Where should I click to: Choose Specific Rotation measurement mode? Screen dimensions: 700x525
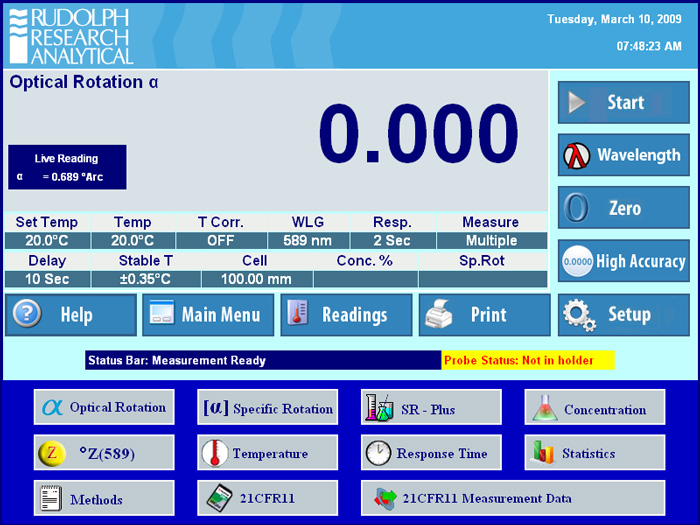pyautogui.click(x=268, y=408)
